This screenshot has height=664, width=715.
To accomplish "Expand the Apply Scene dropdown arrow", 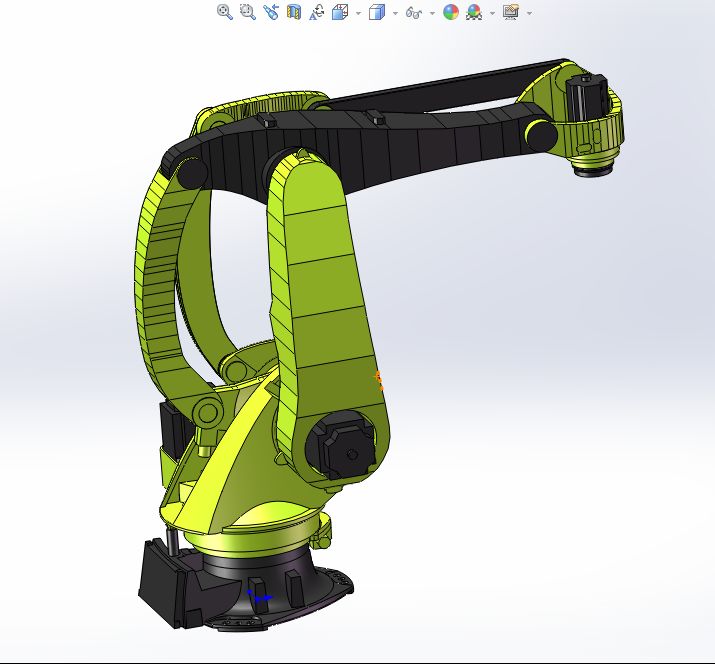I will [492, 13].
